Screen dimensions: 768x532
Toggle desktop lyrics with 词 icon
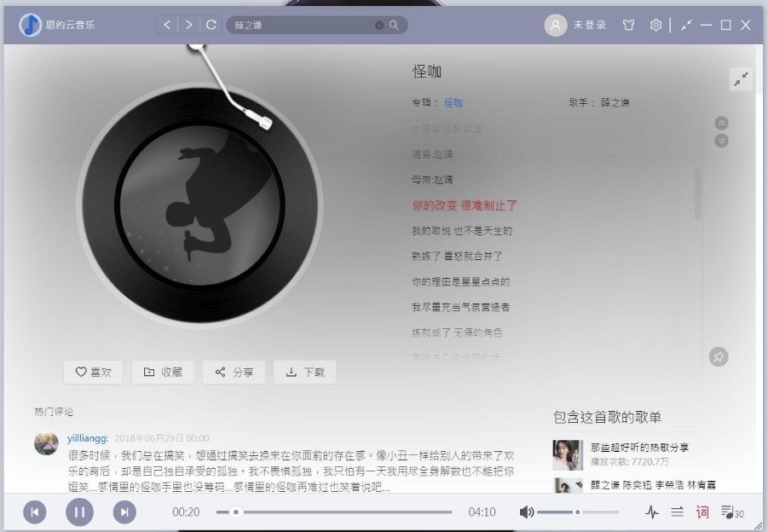pos(702,512)
